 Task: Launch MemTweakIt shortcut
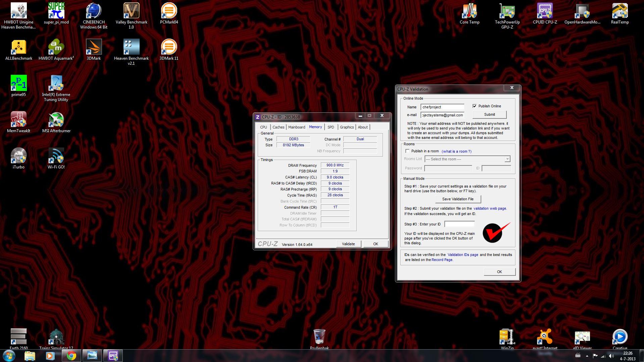tap(18, 122)
